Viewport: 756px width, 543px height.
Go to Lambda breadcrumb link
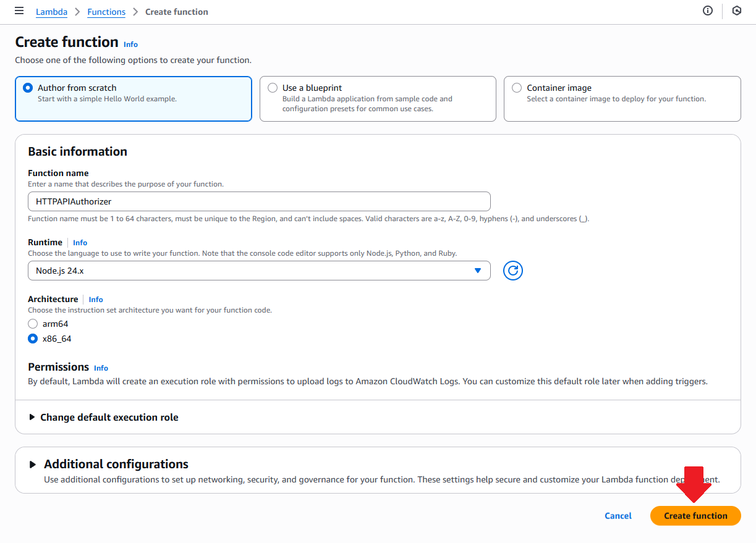[52, 12]
